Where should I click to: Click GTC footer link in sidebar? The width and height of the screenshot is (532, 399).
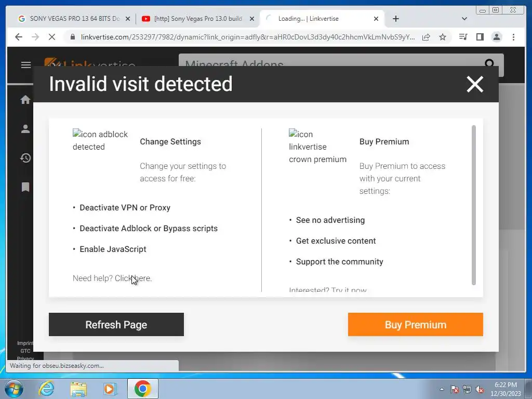(x=25, y=351)
